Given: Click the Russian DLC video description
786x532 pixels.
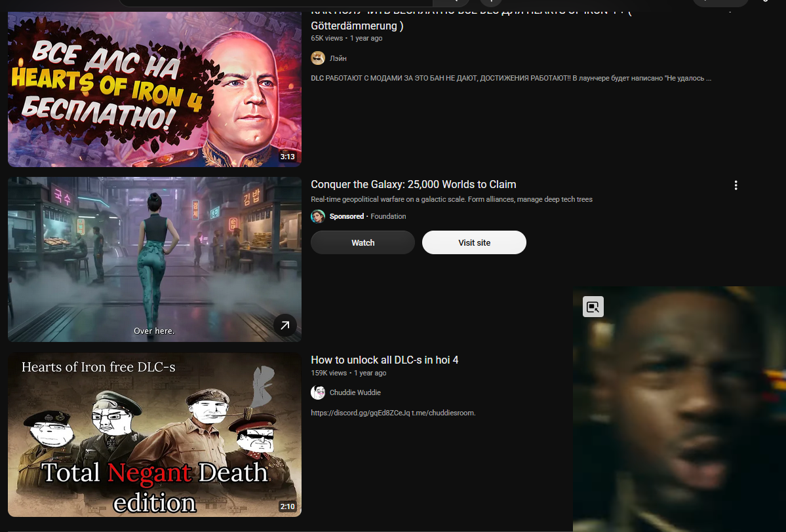Looking at the screenshot, I should click(511, 78).
